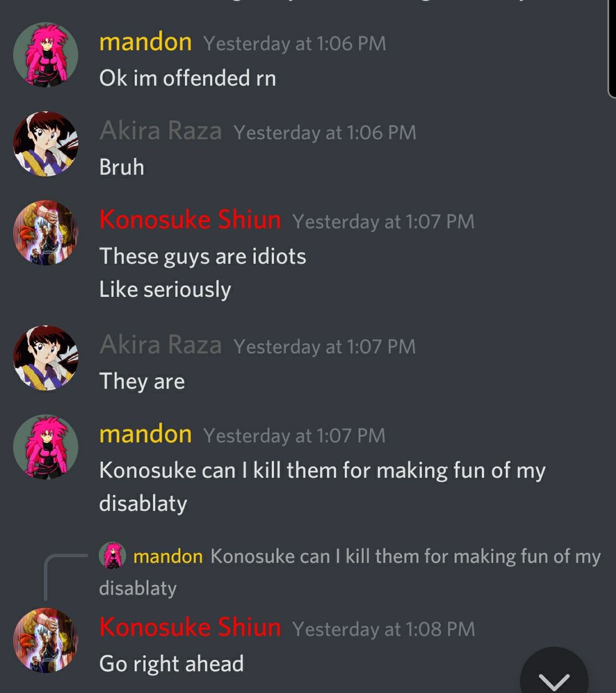Click username Konosuke Shiun at 1:08 PM
The image size is (616, 693).
pos(190,627)
